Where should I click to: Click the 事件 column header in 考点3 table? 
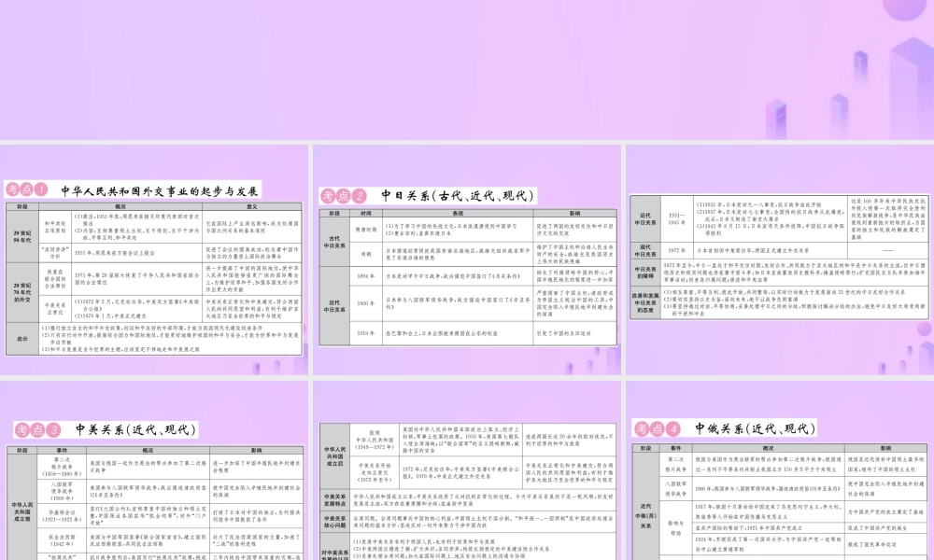coord(62,451)
